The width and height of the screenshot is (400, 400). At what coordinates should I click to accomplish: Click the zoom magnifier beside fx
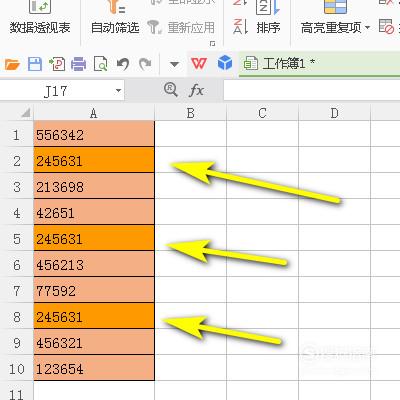click(171, 90)
